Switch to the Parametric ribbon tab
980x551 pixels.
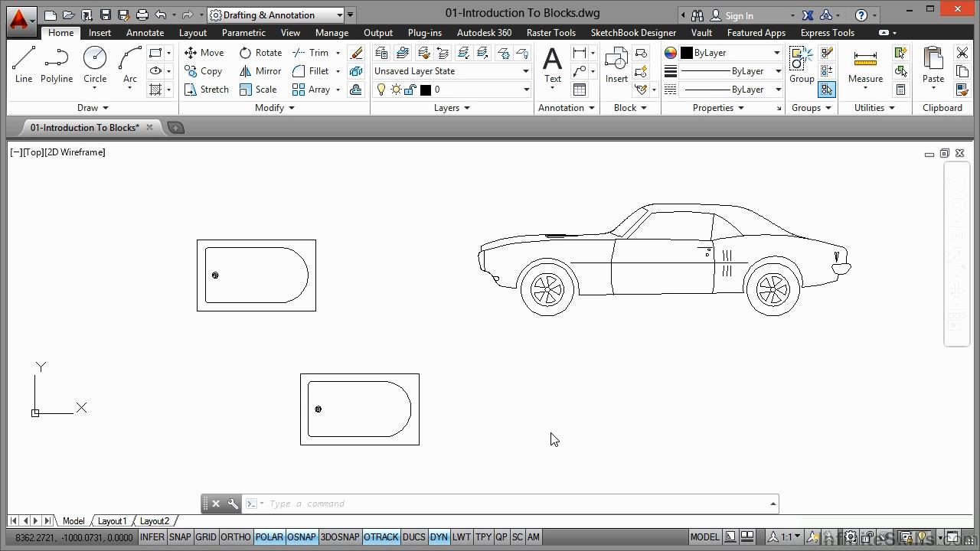pos(243,33)
